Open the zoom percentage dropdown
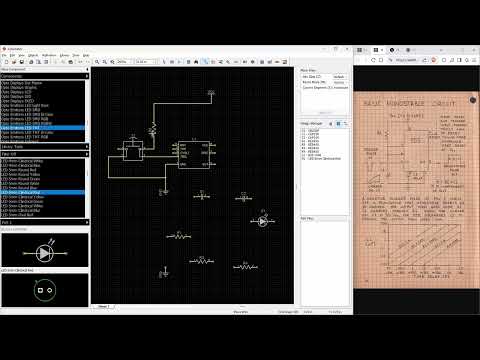This screenshot has height=360, width=480. tap(125, 62)
